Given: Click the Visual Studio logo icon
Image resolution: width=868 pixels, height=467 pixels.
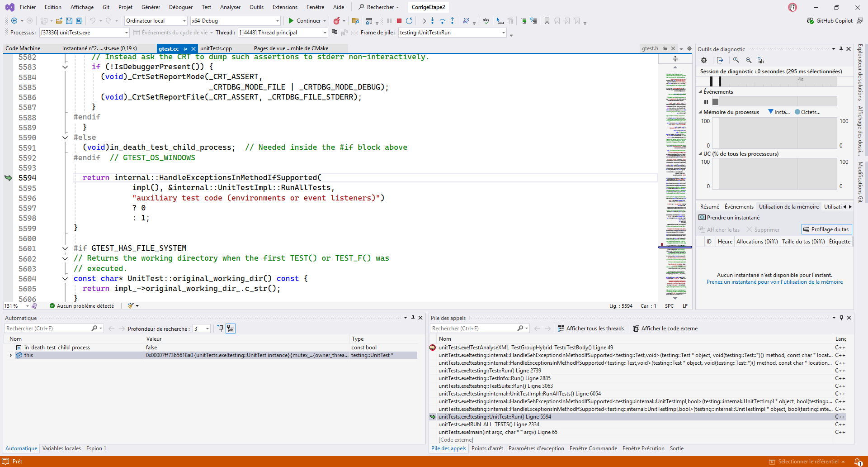Looking at the screenshot, I should [x=9, y=7].
